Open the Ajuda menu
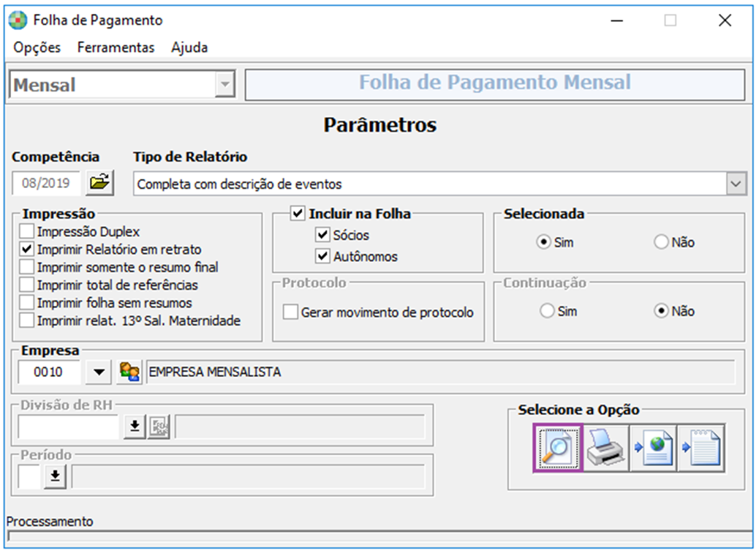This screenshot has height=551, width=756. (189, 48)
